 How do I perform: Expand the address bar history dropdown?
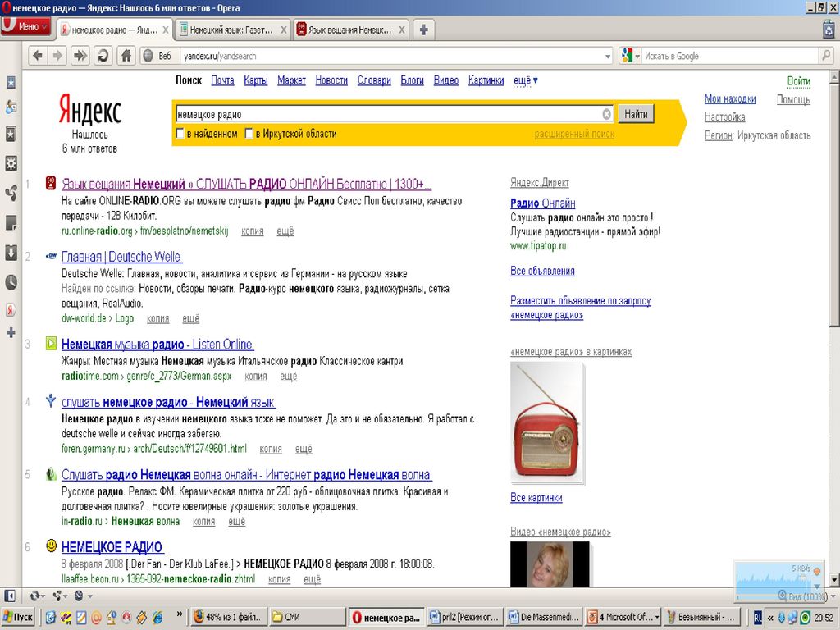coord(608,57)
